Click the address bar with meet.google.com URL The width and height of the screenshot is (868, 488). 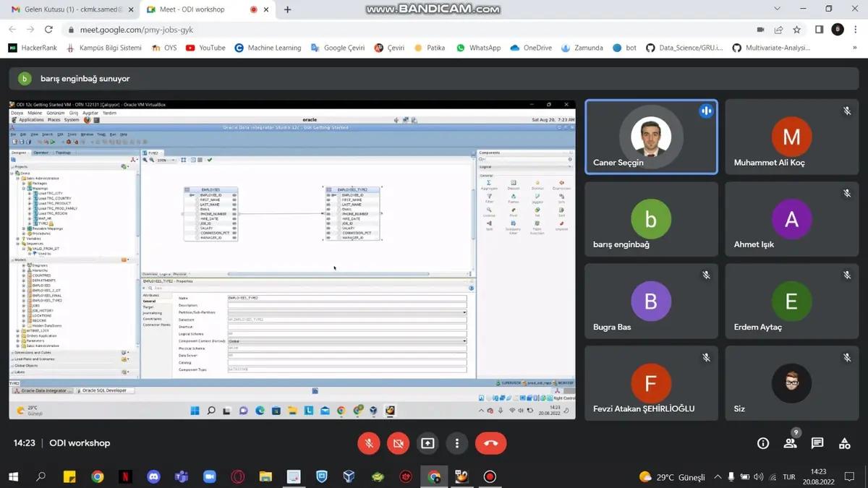click(405, 30)
